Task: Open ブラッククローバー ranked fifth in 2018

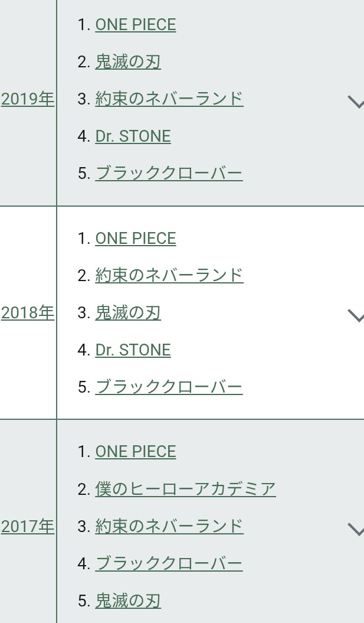Action: tap(169, 387)
